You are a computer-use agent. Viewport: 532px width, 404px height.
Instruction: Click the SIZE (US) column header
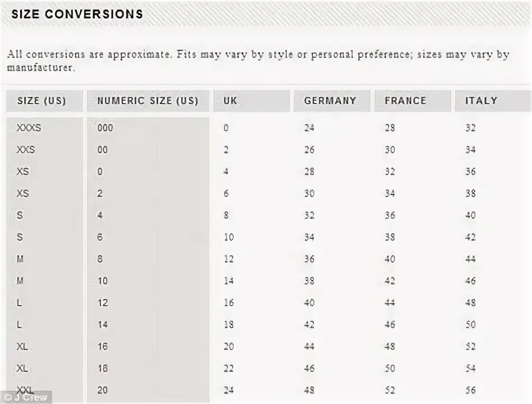(x=44, y=101)
